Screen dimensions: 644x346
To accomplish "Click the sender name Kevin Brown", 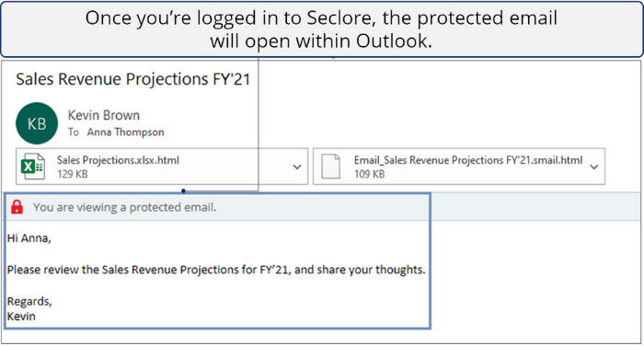I will point(103,115).
